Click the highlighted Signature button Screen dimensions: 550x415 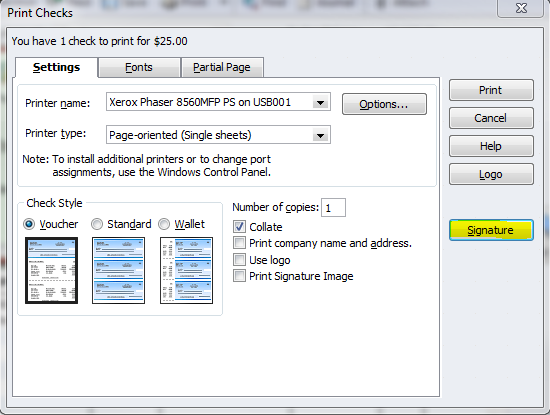[x=491, y=230]
